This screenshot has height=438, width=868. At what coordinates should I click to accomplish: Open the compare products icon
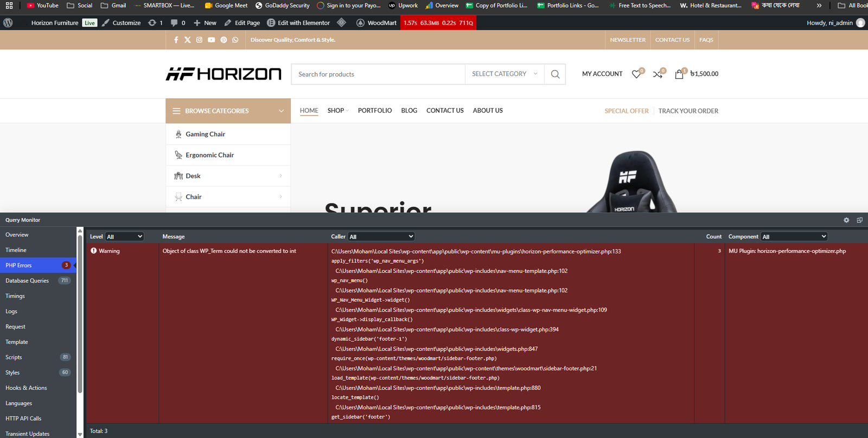point(658,74)
